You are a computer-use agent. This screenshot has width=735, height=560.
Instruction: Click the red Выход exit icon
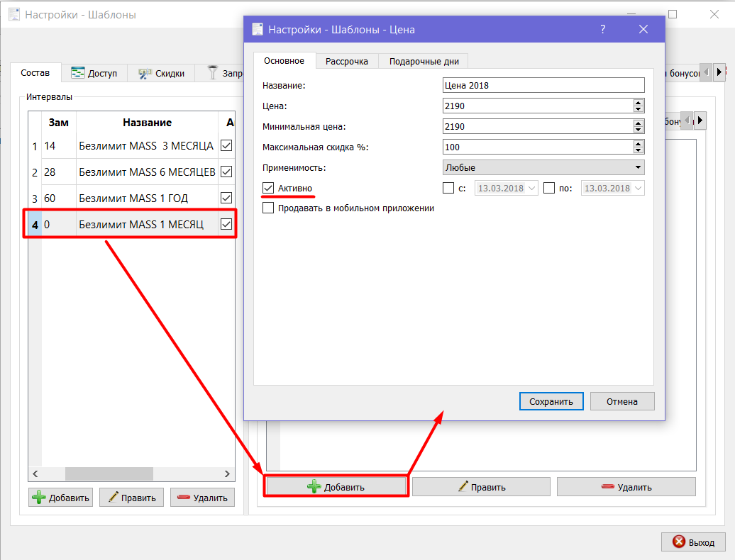click(x=679, y=542)
